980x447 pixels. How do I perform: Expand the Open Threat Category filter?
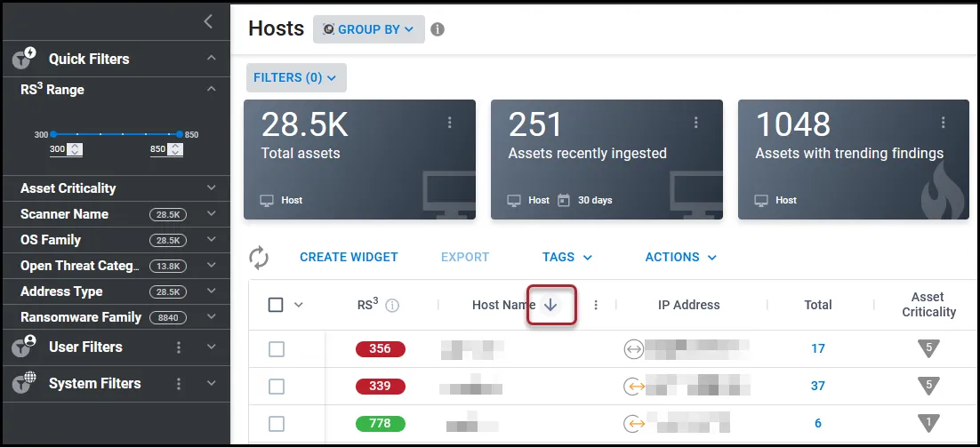(x=212, y=266)
